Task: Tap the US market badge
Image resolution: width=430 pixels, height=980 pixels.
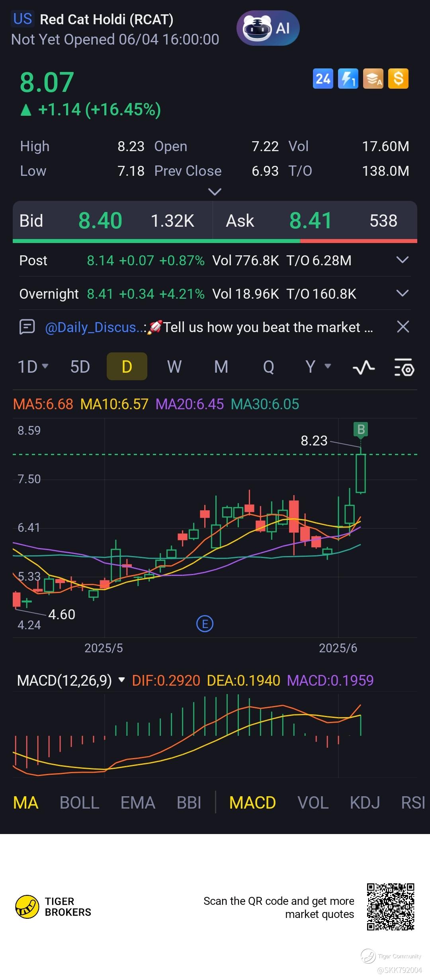Action: click(x=22, y=19)
